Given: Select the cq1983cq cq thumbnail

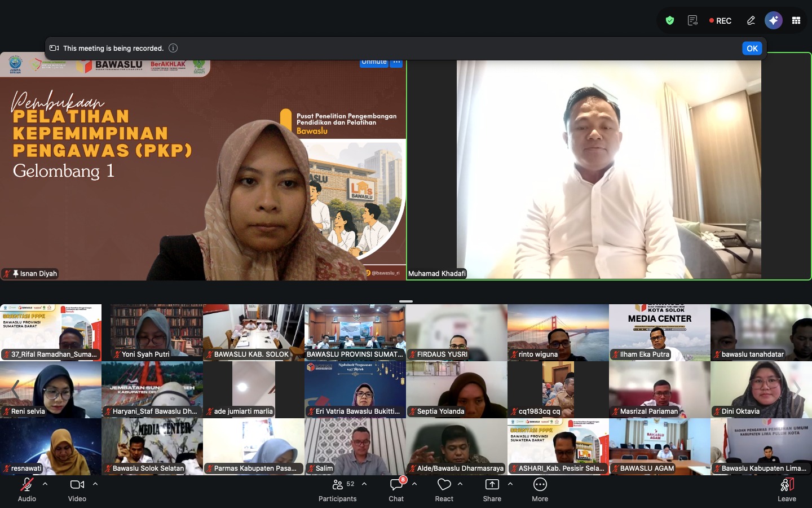Looking at the screenshot, I should (x=558, y=389).
